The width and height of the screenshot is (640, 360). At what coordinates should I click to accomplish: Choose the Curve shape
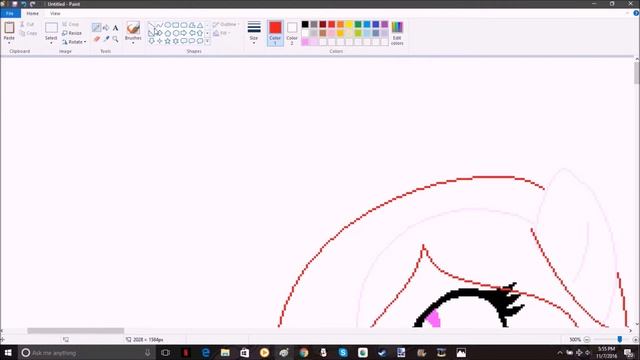tap(159, 25)
